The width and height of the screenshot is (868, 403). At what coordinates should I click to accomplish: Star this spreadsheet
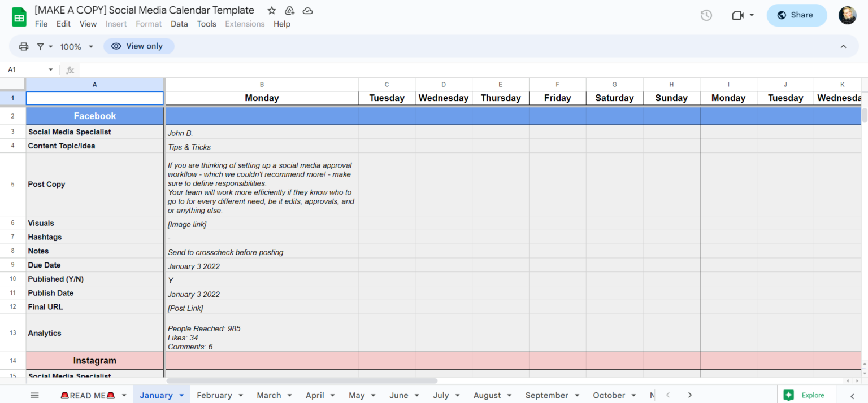(x=271, y=10)
